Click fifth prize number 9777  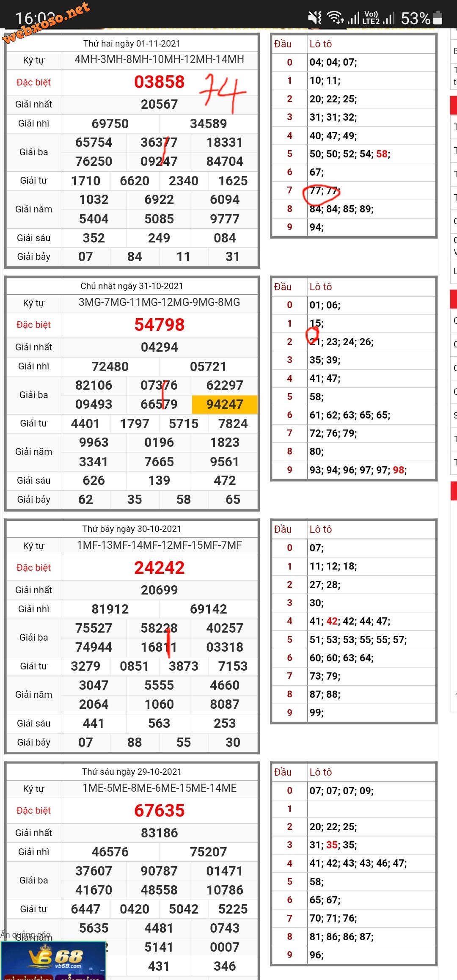coord(225,219)
